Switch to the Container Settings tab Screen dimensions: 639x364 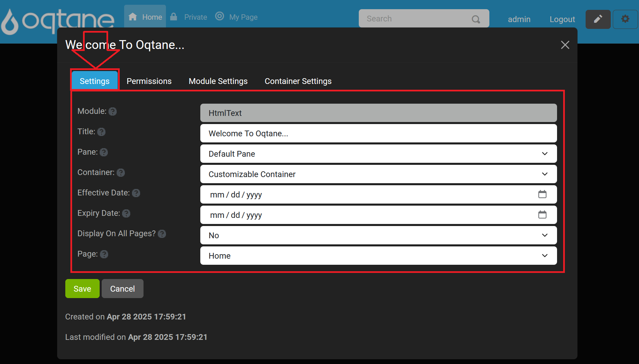298,81
